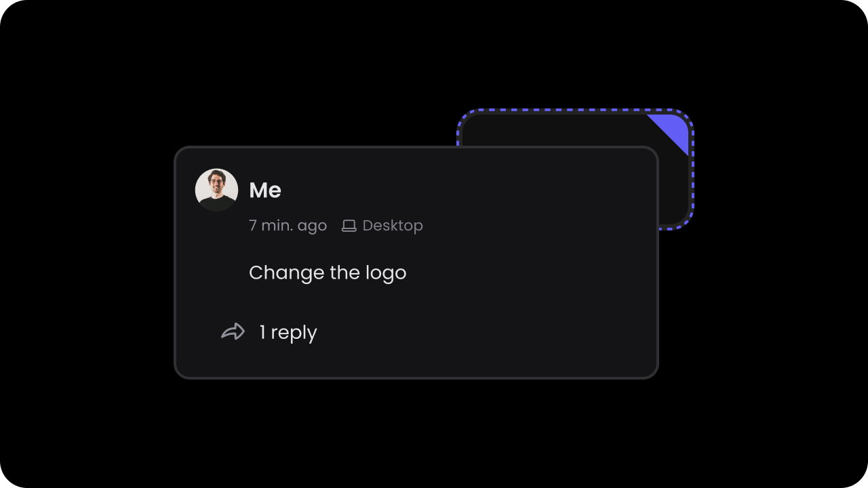
Task: Click the "Change the logo" comment text
Action: 328,272
